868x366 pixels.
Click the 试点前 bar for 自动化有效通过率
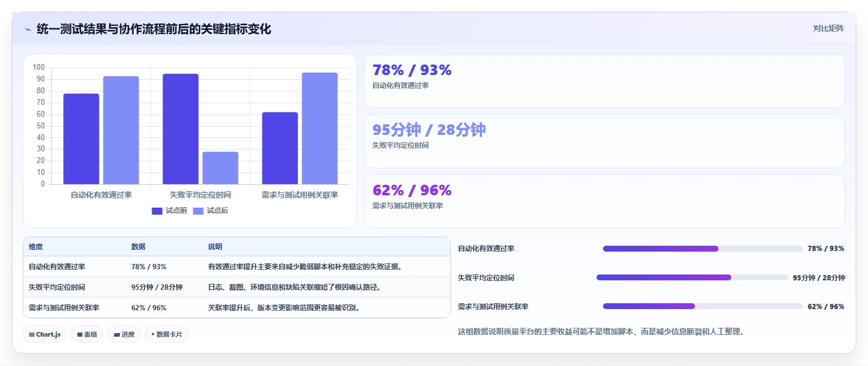pos(81,139)
